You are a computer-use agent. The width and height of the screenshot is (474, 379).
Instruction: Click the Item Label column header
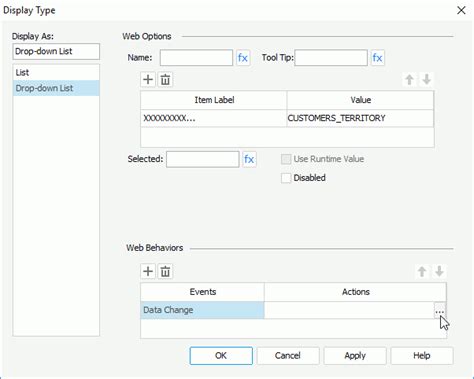tap(214, 100)
